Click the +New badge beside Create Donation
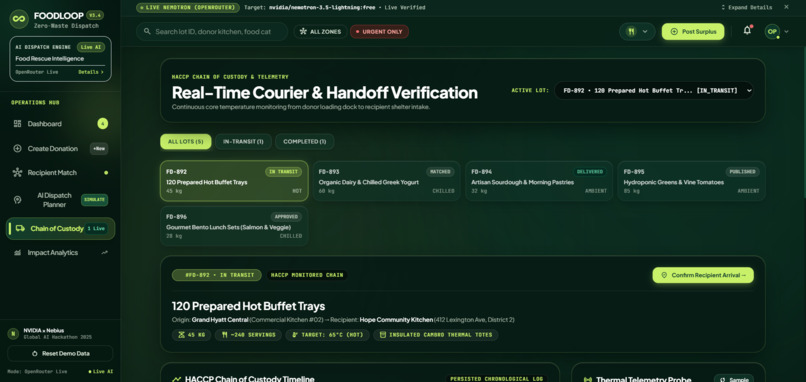This screenshot has height=382, width=806. coord(99,149)
